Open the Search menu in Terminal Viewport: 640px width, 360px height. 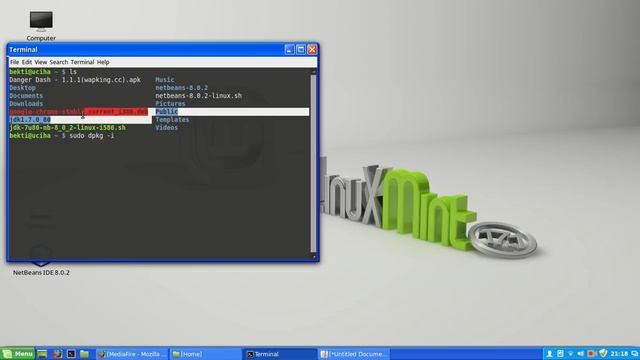[59, 62]
